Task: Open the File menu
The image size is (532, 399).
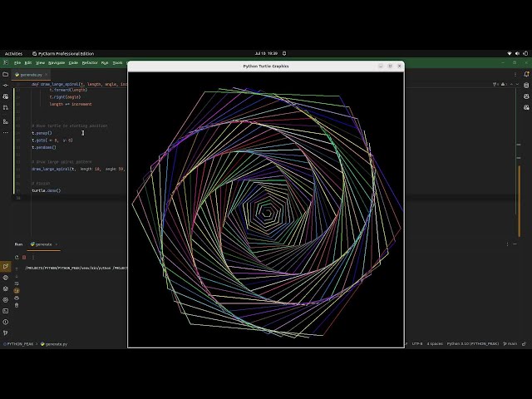Action: point(17,63)
